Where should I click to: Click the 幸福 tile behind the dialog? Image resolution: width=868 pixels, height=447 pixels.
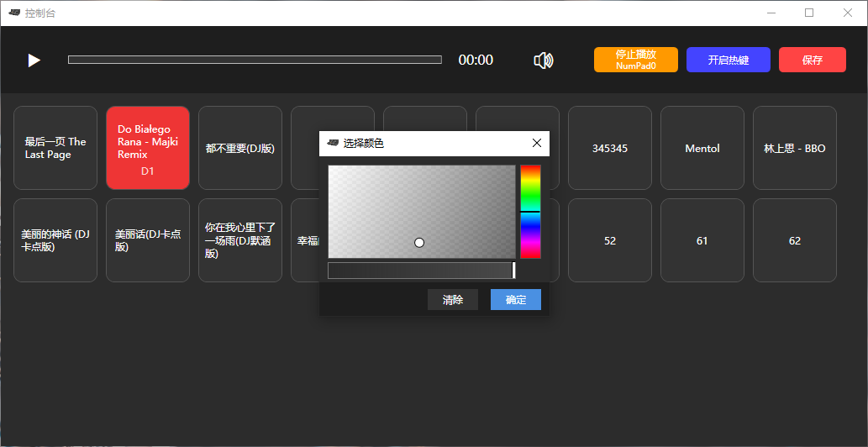pyautogui.click(x=305, y=240)
